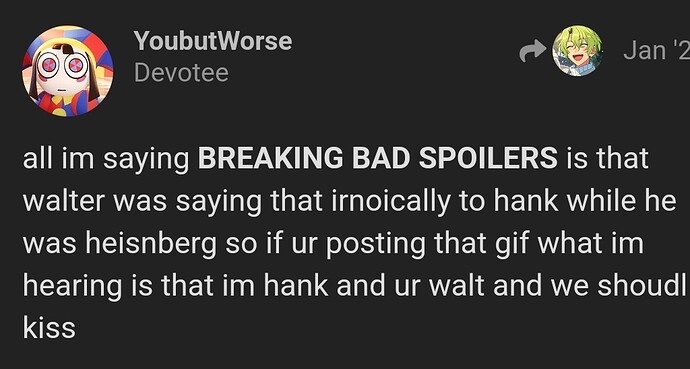Open YoubutWorse's Pomni profile avatar
Viewport: 690px width, 369px height.
(x=67, y=70)
